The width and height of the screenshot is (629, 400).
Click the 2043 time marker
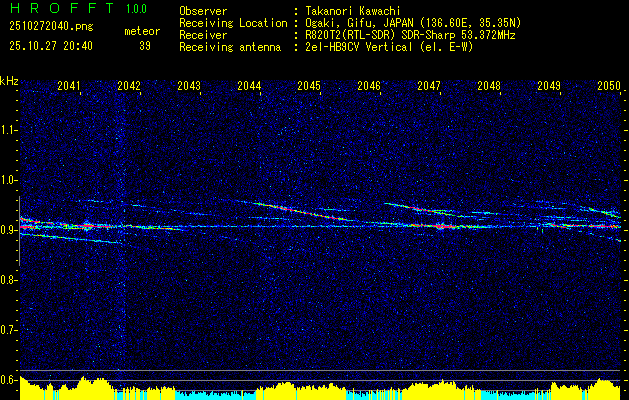[189, 85]
